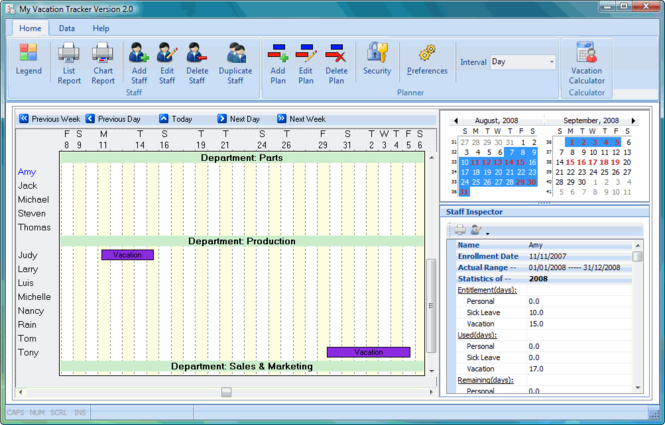665x425 pixels.
Task: Select Tony's Vacation bar
Action: pyautogui.click(x=369, y=352)
